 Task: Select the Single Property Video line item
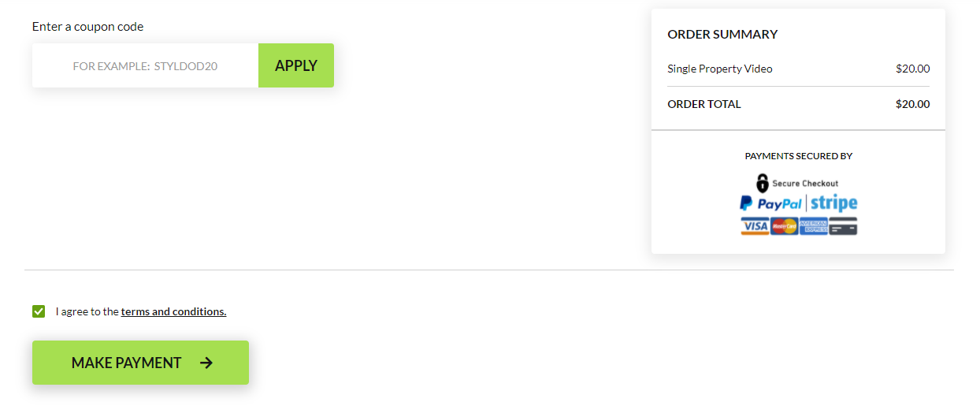tap(720, 69)
